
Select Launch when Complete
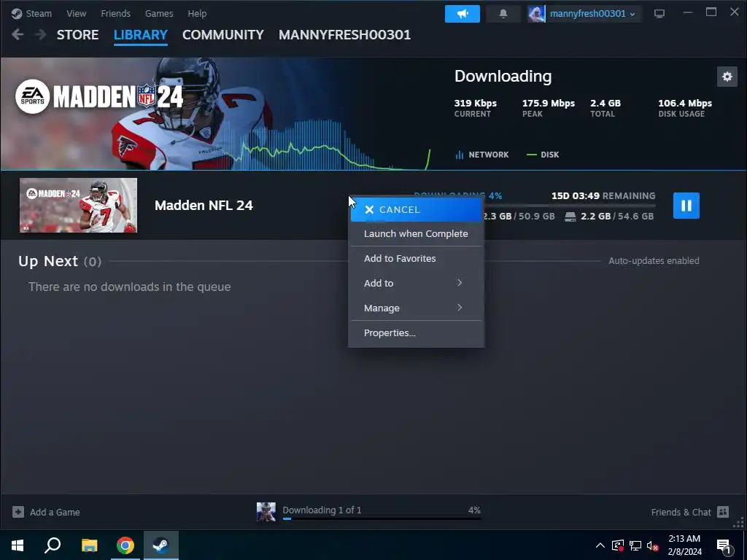(416, 234)
